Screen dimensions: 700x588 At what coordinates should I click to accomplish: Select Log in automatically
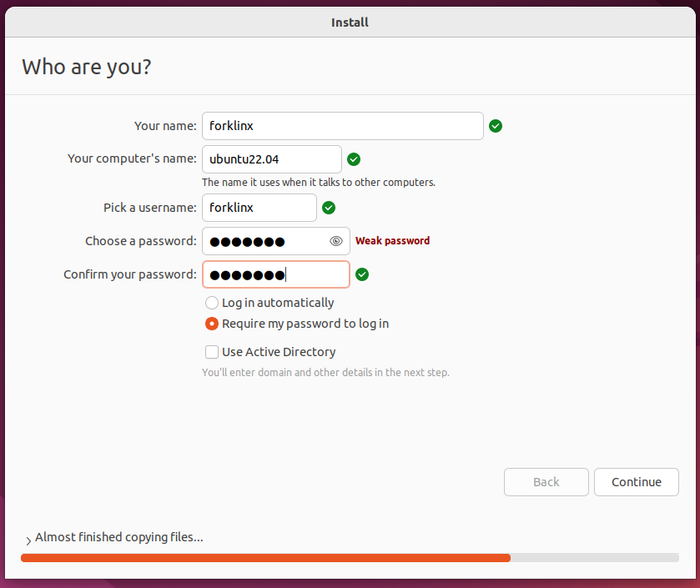[x=212, y=303]
